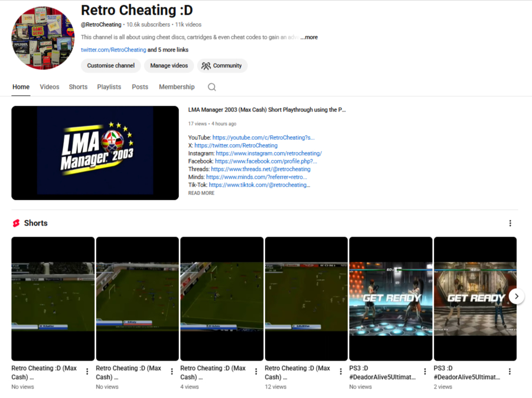Open the Tik-Tok @retrocheating link
This screenshot has height=398, width=532.
point(259,185)
